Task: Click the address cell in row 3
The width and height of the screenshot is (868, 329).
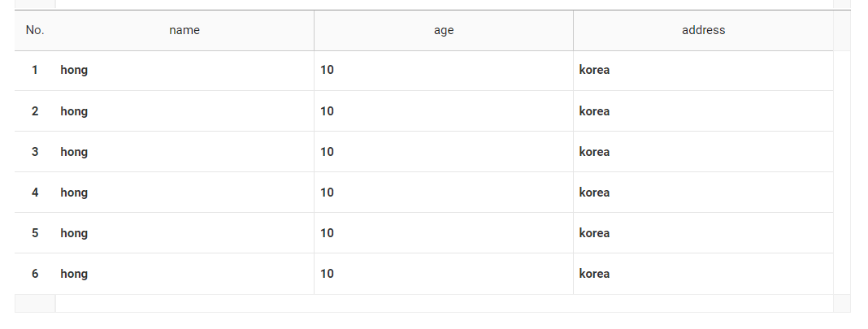Action: pos(703,152)
